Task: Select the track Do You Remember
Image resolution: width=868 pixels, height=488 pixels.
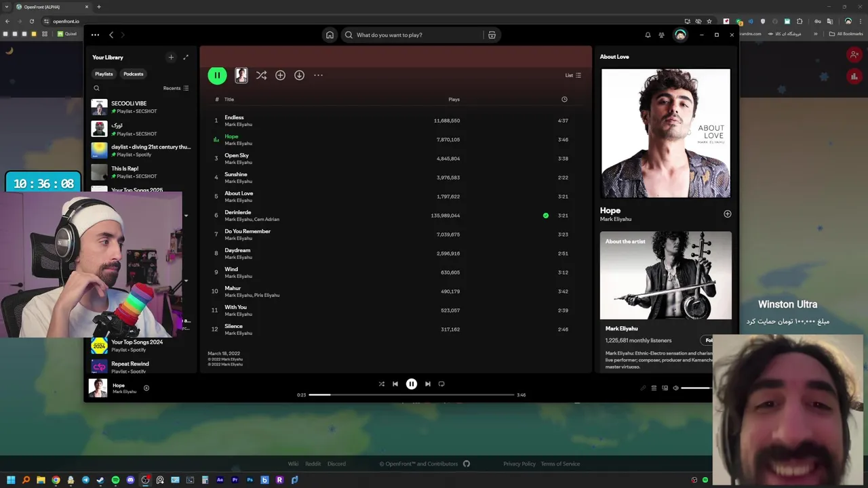Action: coord(395,235)
